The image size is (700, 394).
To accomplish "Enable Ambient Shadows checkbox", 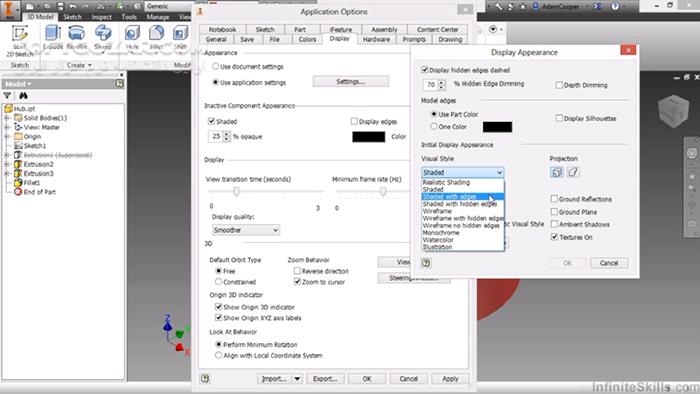I will (554, 224).
